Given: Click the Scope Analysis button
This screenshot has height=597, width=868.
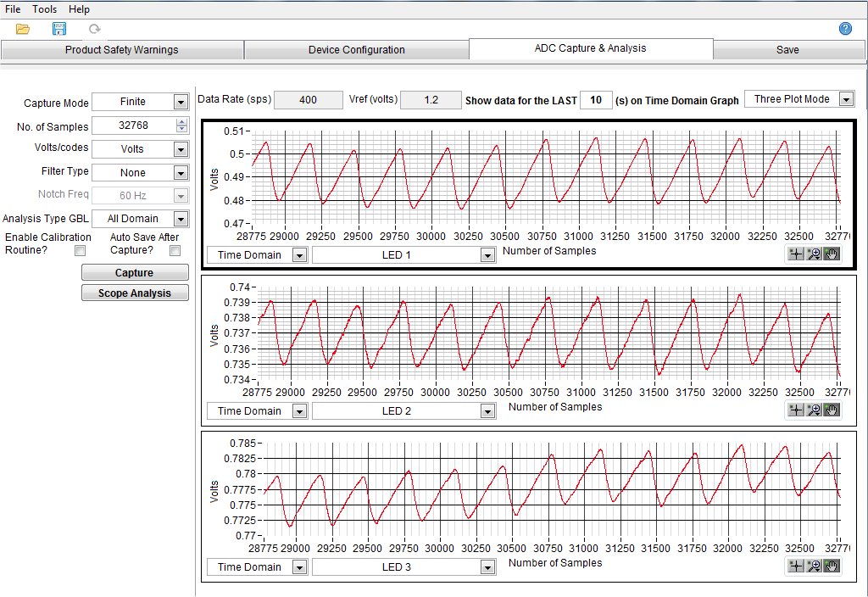Looking at the screenshot, I should [135, 293].
